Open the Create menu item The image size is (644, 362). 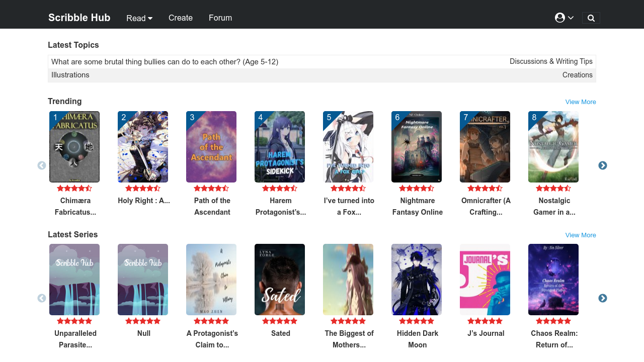coord(181,18)
